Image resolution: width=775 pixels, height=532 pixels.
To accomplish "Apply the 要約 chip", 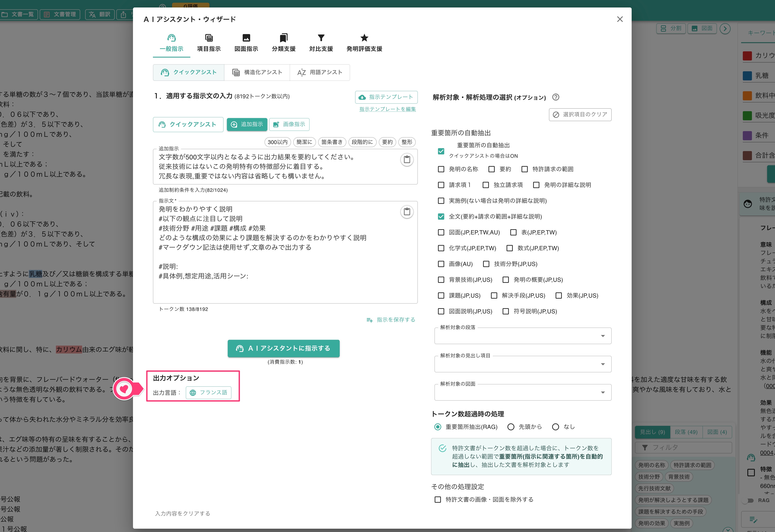I will (387, 142).
